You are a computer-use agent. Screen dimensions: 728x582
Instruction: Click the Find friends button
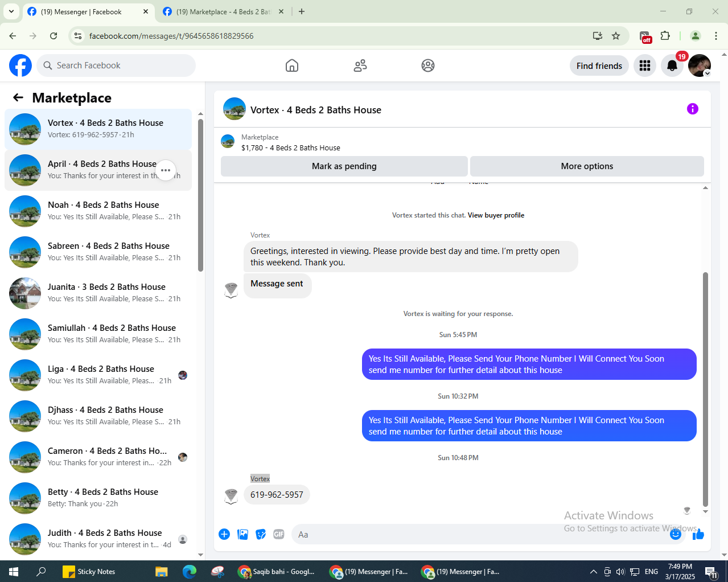pyautogui.click(x=599, y=65)
